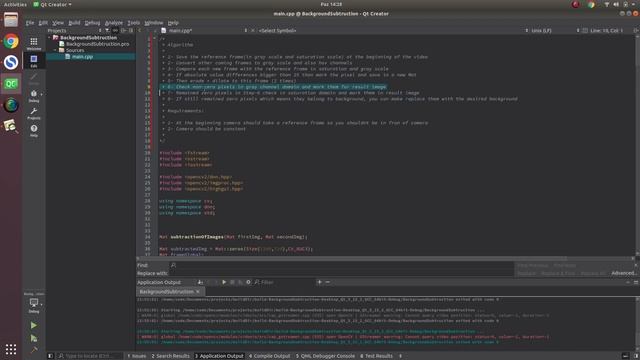Click the Advanced... find button
The height and width of the screenshot is (360, 640).
(624, 273)
